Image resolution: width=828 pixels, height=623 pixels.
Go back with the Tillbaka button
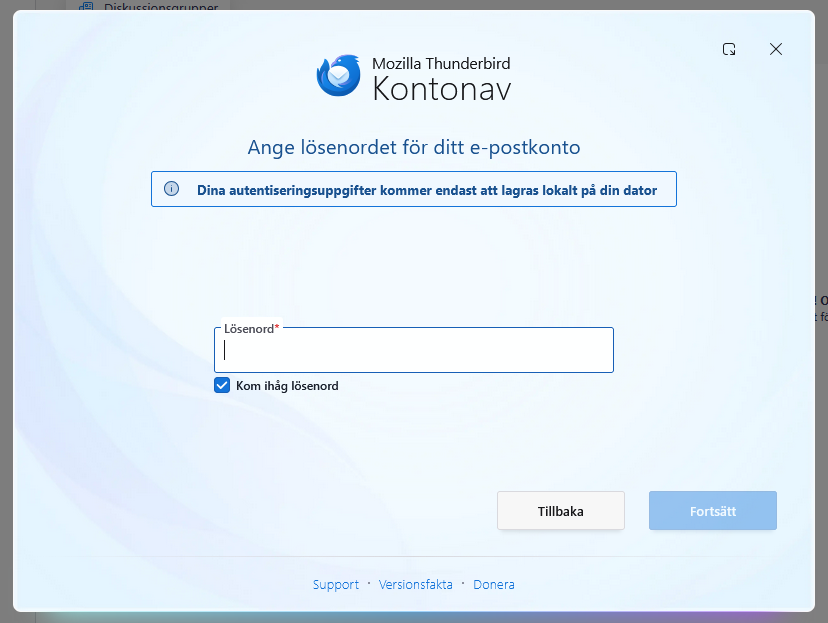561,511
